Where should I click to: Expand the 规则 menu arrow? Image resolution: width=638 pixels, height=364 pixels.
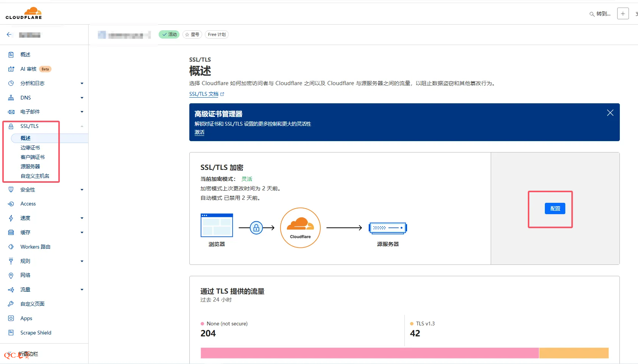click(x=82, y=261)
